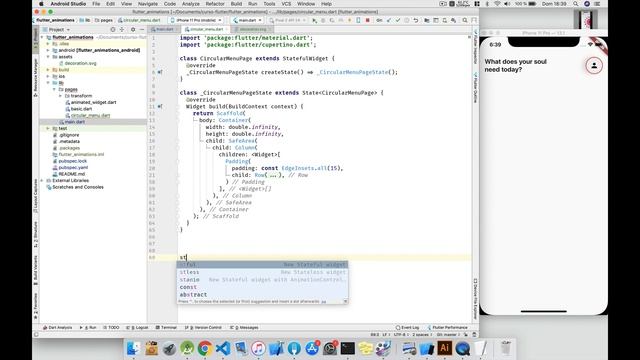640x360 pixels.
Task: Expand the ios folder in tree
Action: 48,76
